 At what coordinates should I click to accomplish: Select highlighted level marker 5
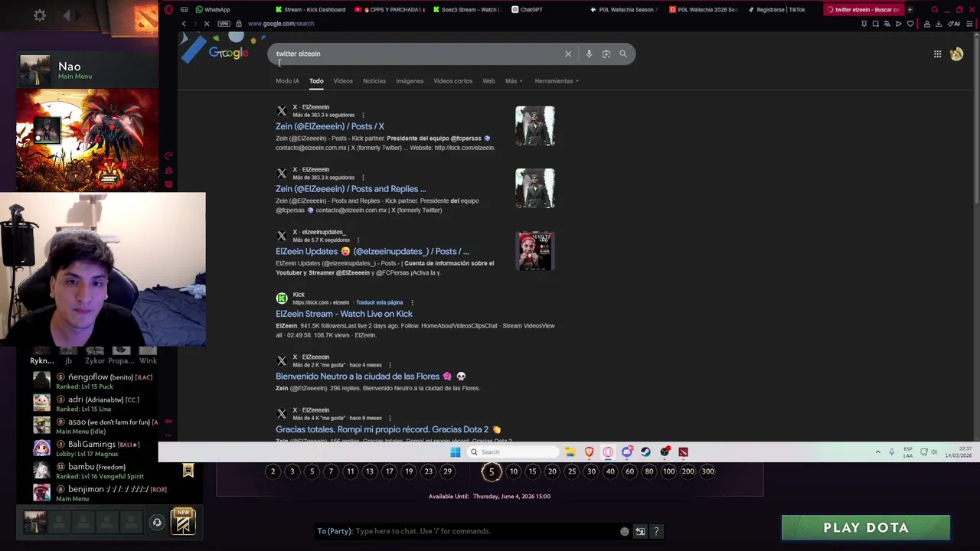492,471
